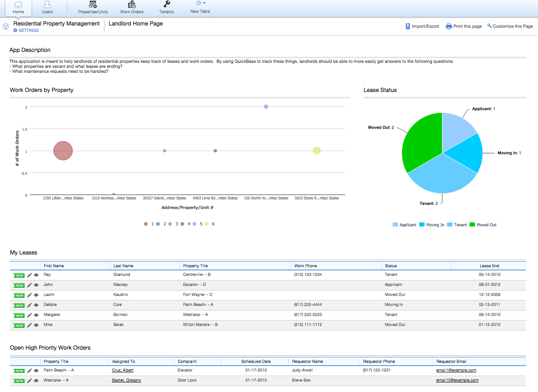The width and height of the screenshot is (538, 392).
Task: Click NEW badge on Laxmi's lease row
Action: coord(19,295)
